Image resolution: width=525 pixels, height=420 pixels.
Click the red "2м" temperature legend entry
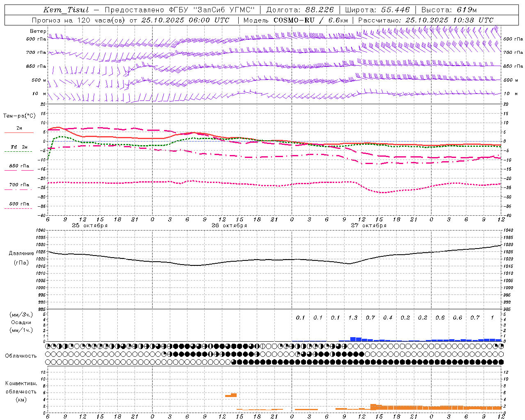[x=19, y=128]
